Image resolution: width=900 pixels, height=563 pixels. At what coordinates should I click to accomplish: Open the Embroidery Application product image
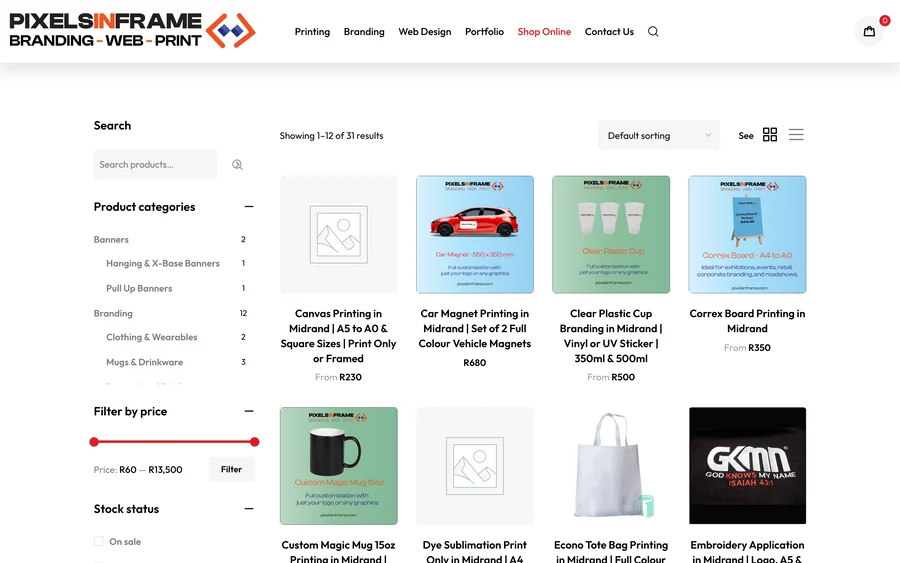pos(747,466)
